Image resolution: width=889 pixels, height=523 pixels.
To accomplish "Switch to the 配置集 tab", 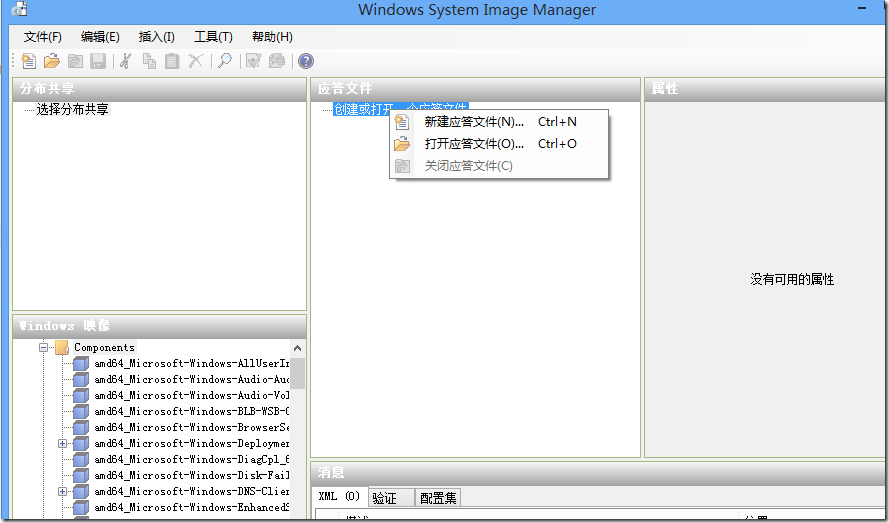I will (x=438, y=497).
